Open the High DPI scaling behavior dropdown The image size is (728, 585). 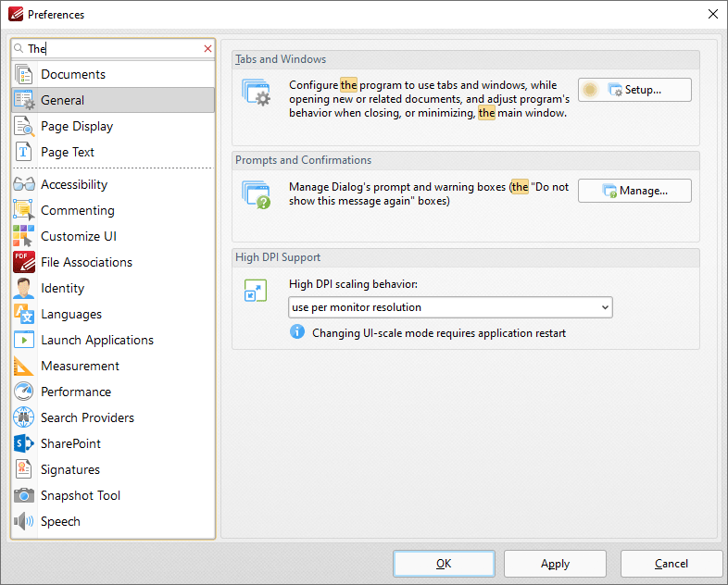tap(450, 307)
